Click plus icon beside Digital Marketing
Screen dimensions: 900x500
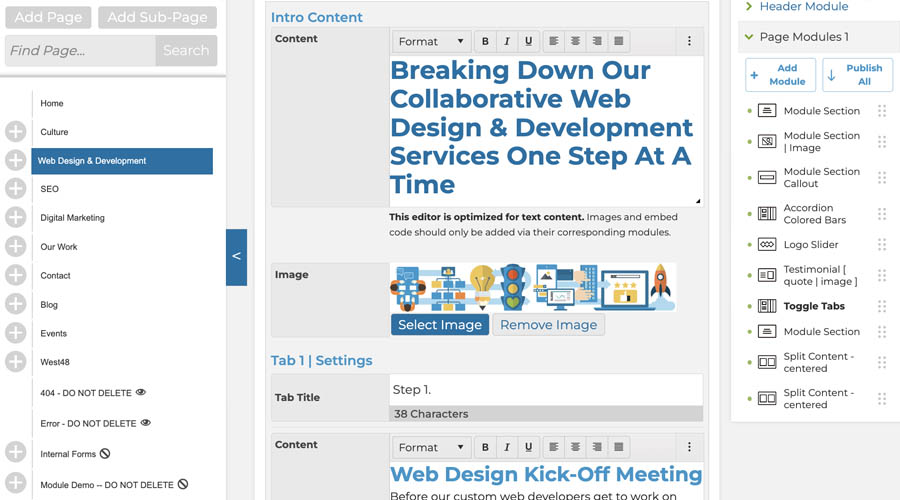[15, 218]
